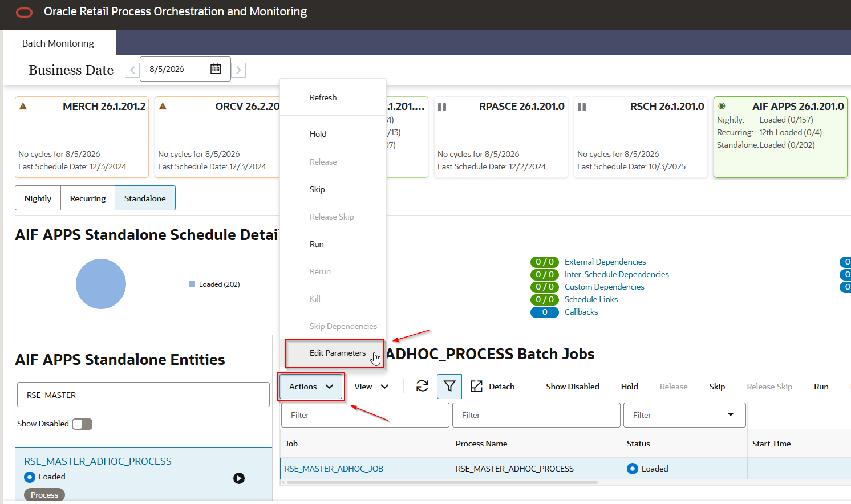Screen dimensions: 851x504
Task: Click the ORCV warning triangle icon
Action: click(163, 107)
